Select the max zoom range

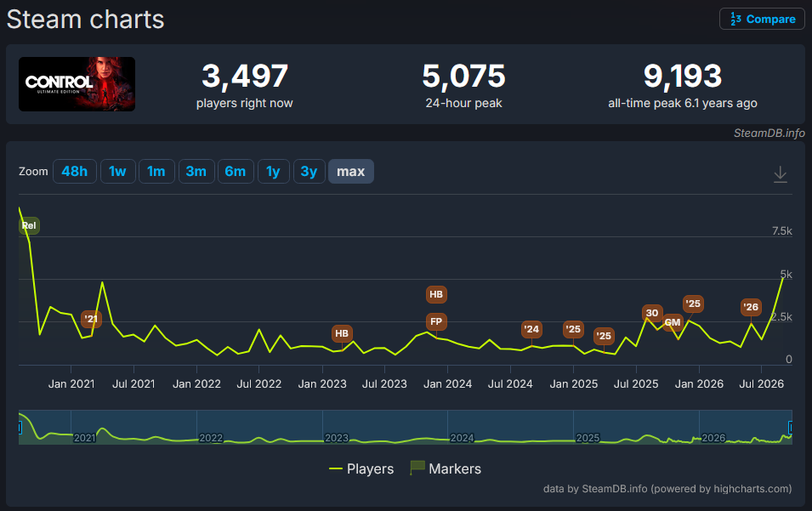click(x=351, y=172)
